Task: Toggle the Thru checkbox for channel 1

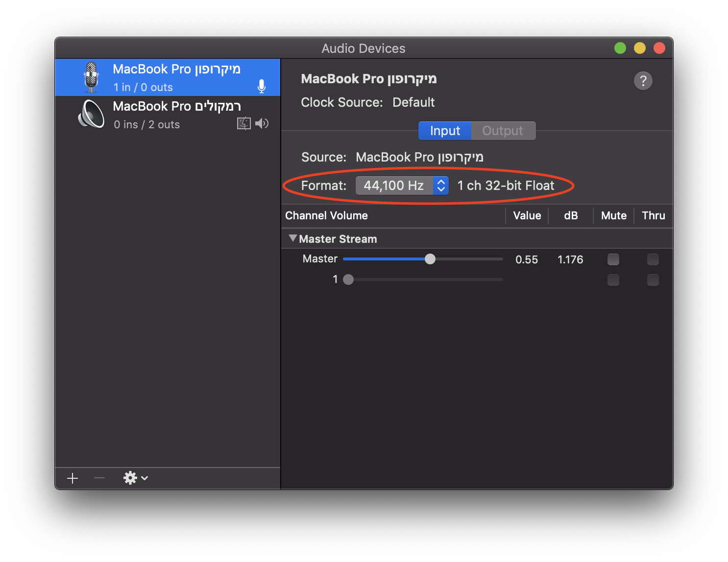Action: point(653,280)
